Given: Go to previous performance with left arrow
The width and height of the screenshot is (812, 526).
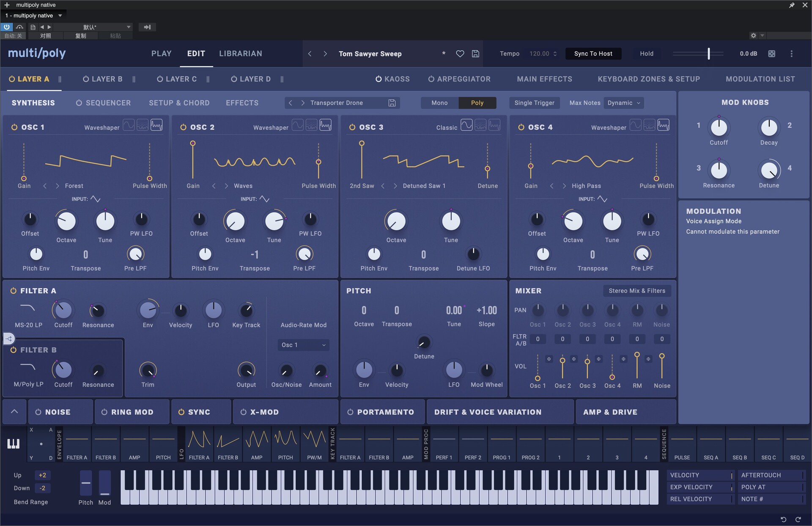Looking at the screenshot, I should coord(310,54).
